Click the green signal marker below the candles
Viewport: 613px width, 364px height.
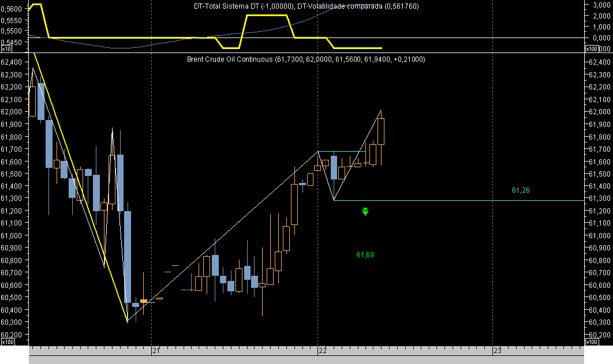click(x=365, y=211)
